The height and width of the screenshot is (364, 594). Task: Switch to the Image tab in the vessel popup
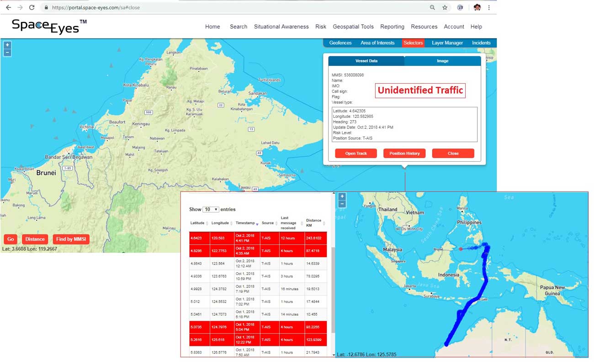[x=442, y=61]
